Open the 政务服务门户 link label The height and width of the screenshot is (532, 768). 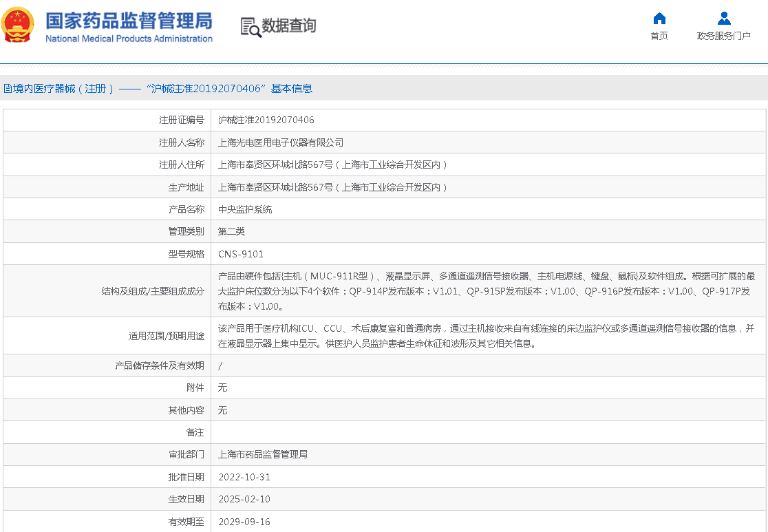coord(723,36)
